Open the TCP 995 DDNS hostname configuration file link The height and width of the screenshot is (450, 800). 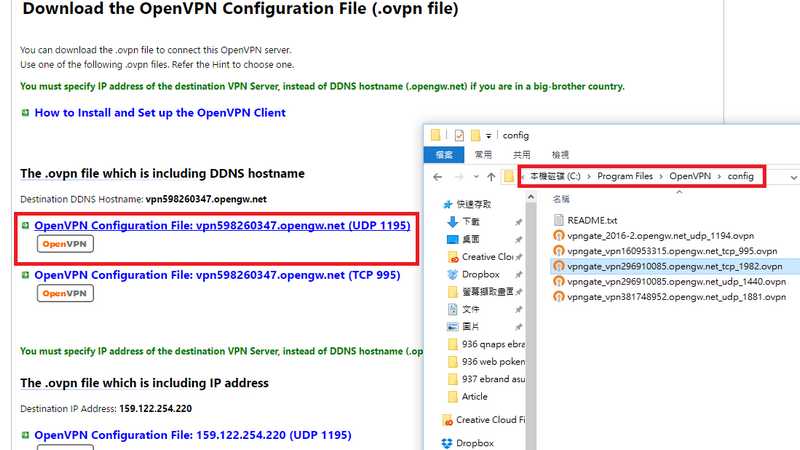pyautogui.click(x=217, y=275)
